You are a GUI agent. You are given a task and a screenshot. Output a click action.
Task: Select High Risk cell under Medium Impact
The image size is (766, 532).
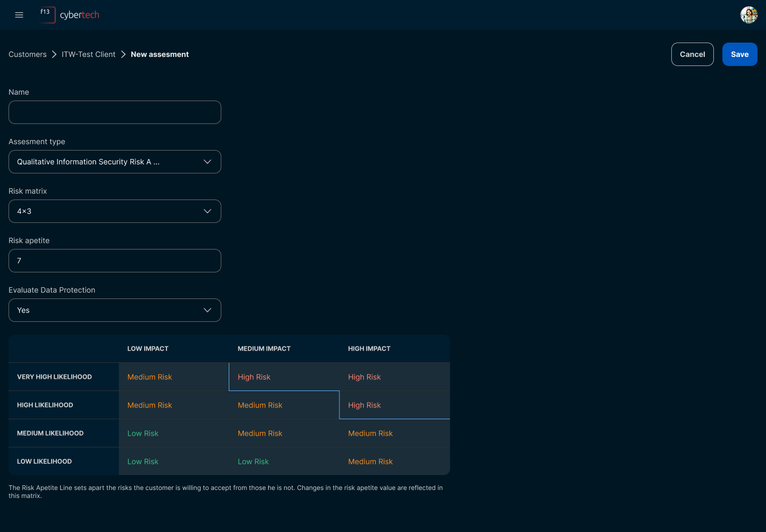pos(254,377)
